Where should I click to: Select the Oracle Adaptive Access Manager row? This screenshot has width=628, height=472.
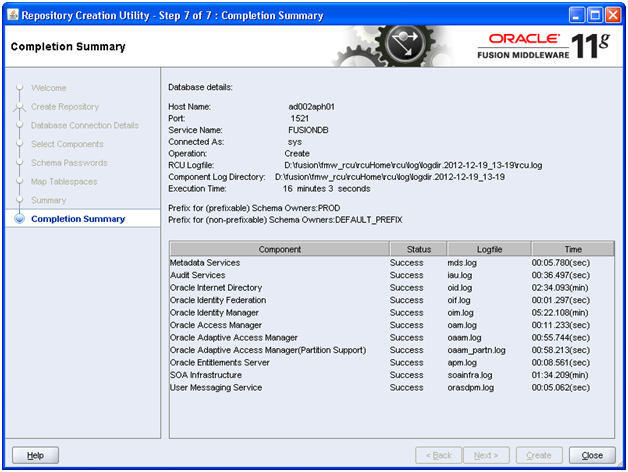[x=392, y=337]
